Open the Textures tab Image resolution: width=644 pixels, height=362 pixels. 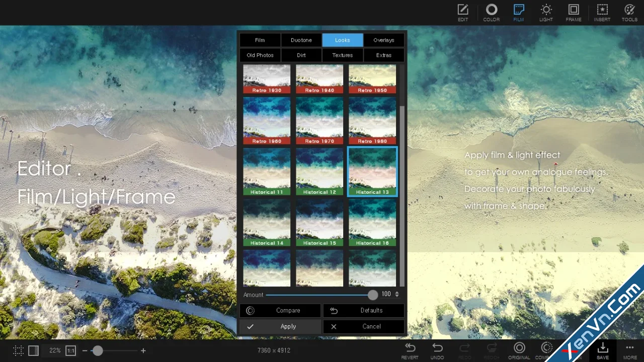[x=343, y=55]
